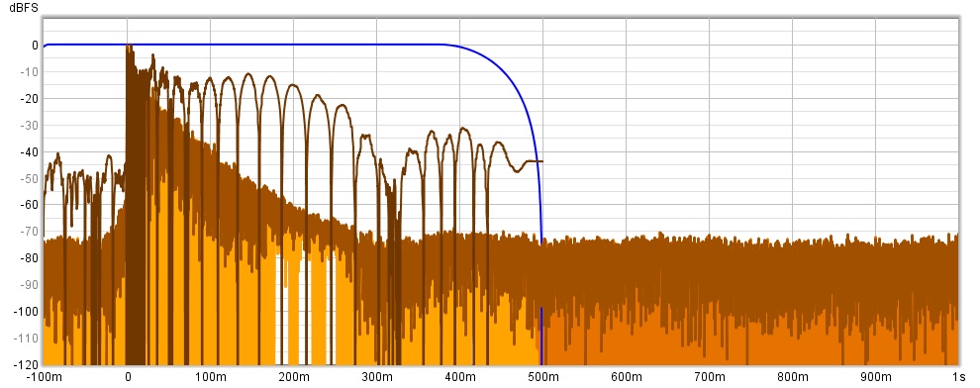Click the -30 level label on vertical axis
980x388 pixels.
point(30,125)
